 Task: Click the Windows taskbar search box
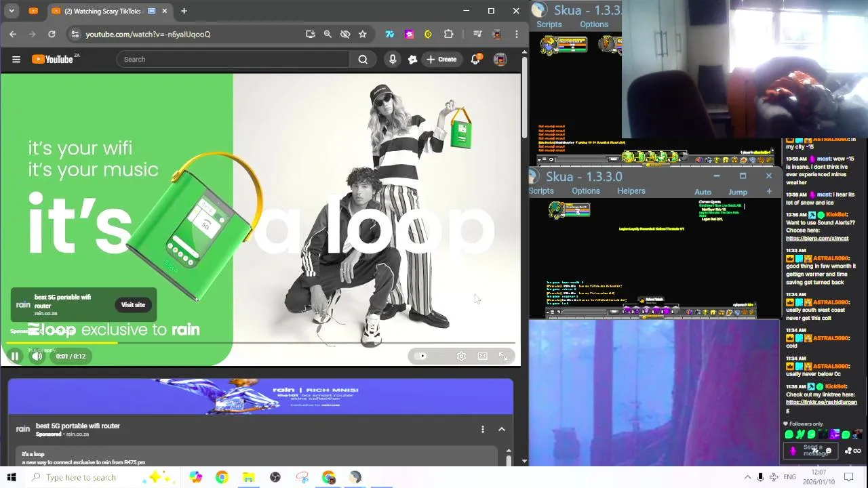pyautogui.click(x=104, y=477)
